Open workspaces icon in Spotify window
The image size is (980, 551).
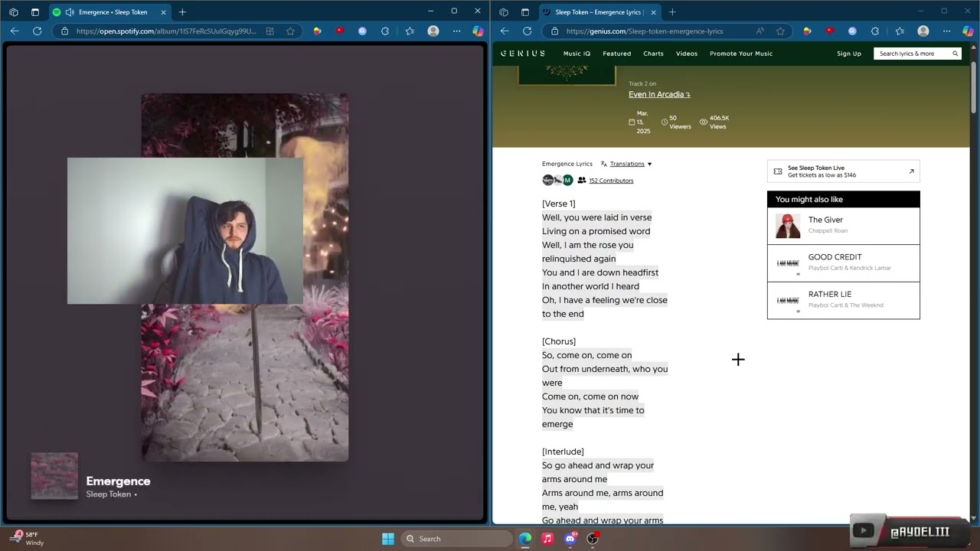(14, 12)
